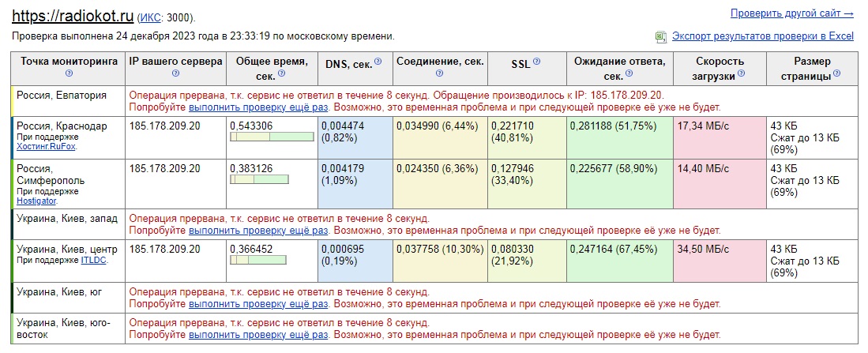Click the help icon next to SSL
868x353 pixels.
click(537, 61)
